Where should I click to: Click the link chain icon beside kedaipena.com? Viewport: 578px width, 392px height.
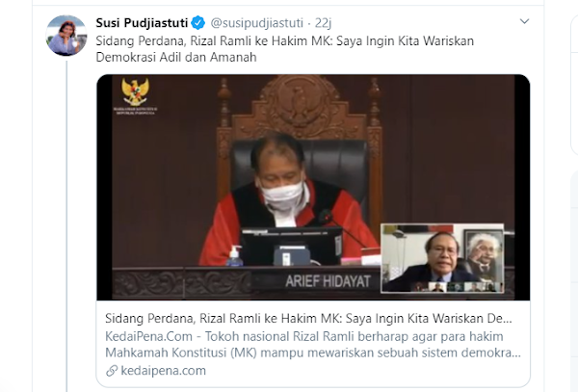[x=112, y=371]
